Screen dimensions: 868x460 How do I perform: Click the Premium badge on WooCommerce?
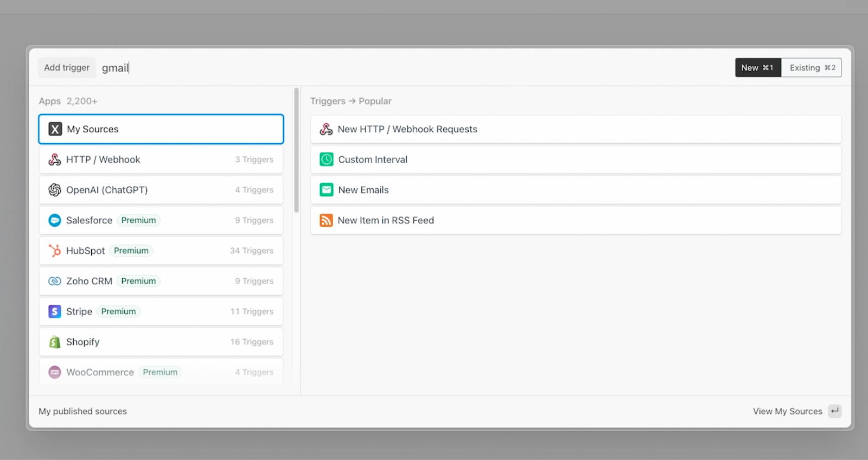(160, 372)
